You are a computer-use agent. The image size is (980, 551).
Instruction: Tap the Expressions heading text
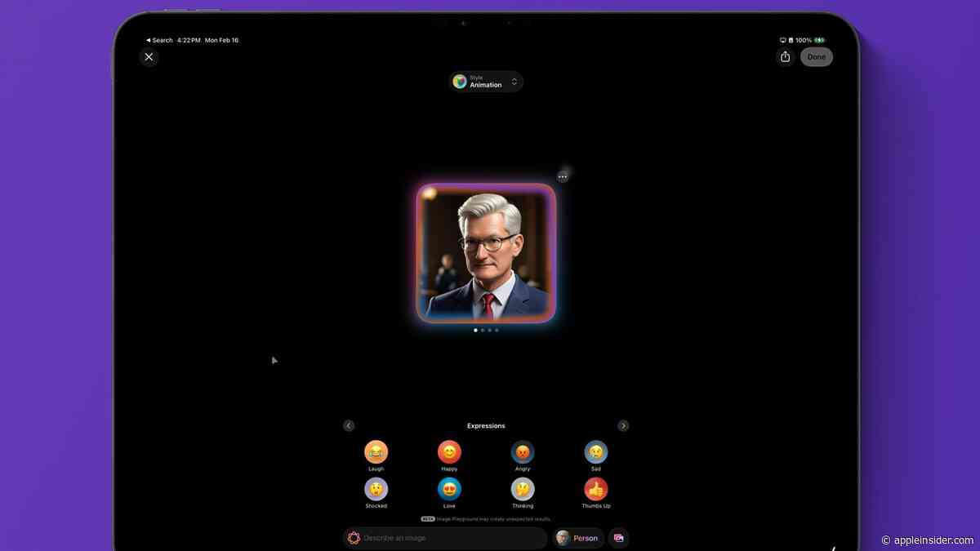point(486,426)
